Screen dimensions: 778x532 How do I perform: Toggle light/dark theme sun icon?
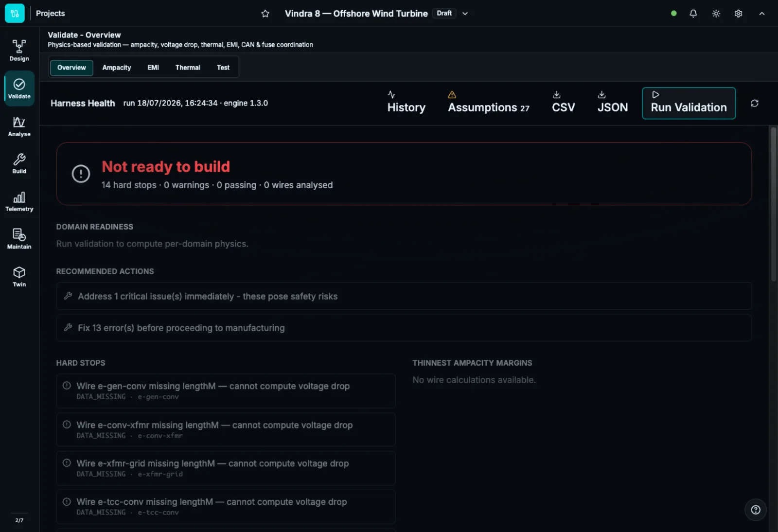(x=716, y=14)
